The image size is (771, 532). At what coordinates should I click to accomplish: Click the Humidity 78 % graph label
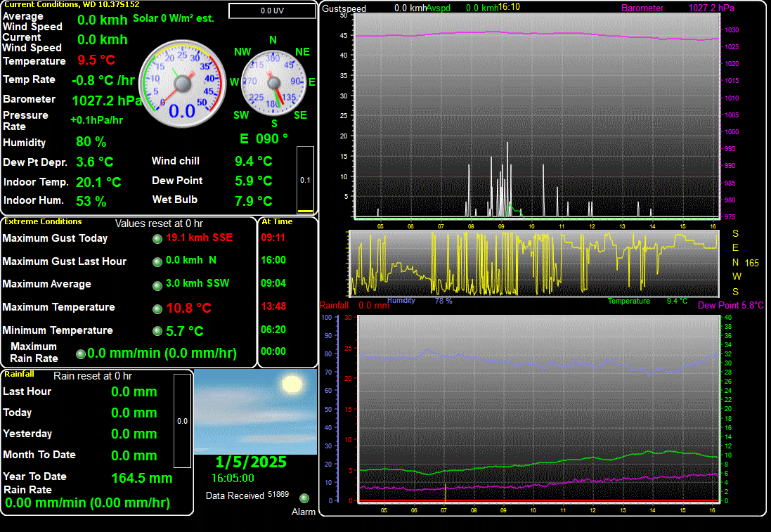[x=420, y=300]
